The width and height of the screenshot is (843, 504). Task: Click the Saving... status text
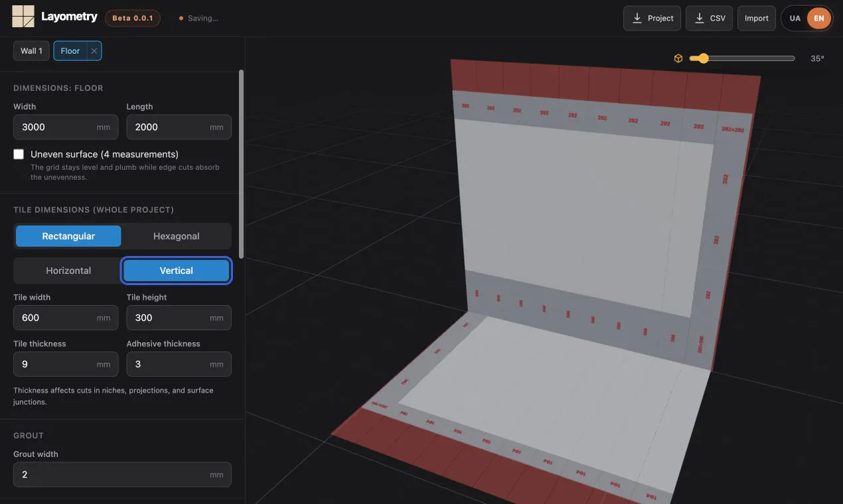click(x=203, y=18)
